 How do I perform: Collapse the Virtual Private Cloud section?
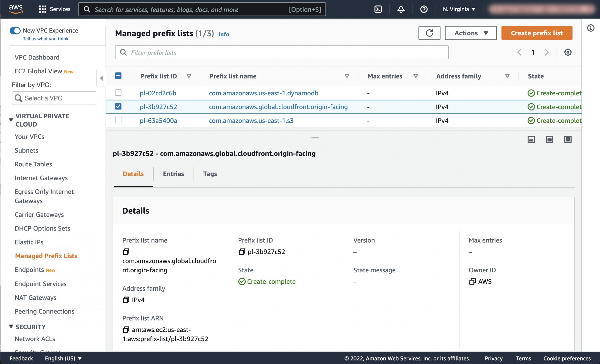pyautogui.click(x=11, y=120)
